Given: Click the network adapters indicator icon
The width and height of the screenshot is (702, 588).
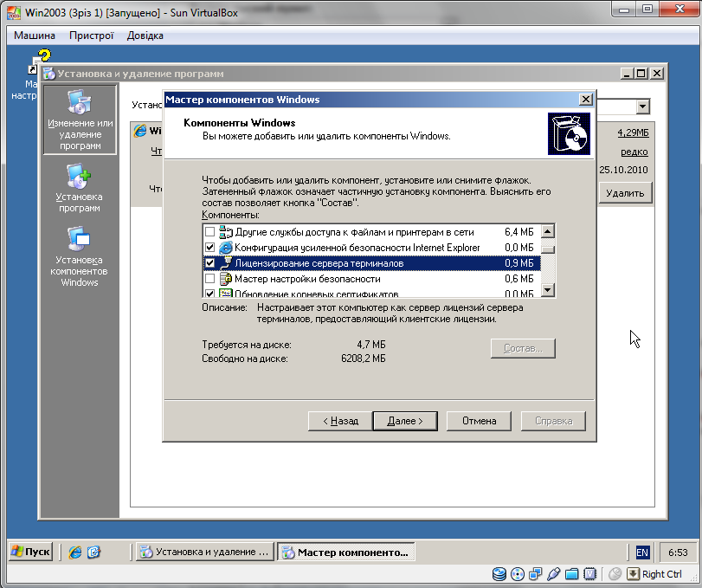Looking at the screenshot, I should coord(536,573).
